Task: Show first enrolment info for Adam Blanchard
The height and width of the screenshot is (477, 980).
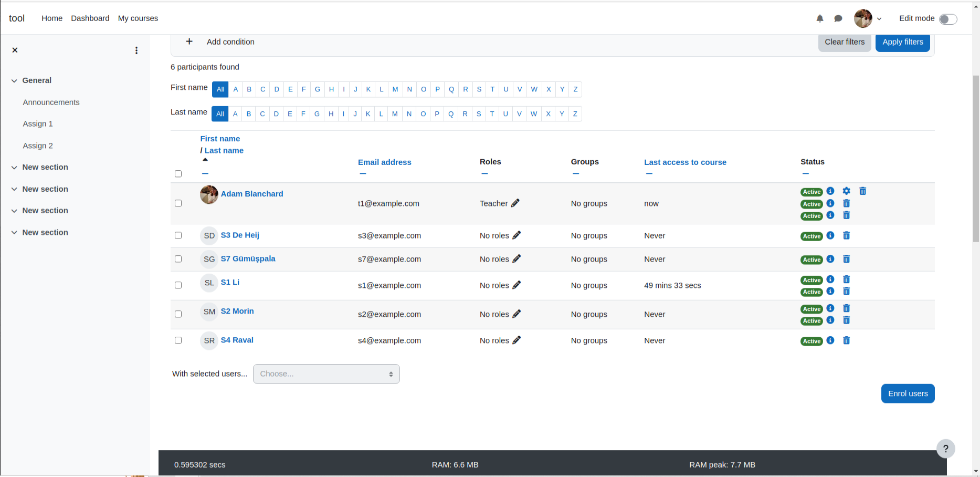Action: tap(830, 191)
